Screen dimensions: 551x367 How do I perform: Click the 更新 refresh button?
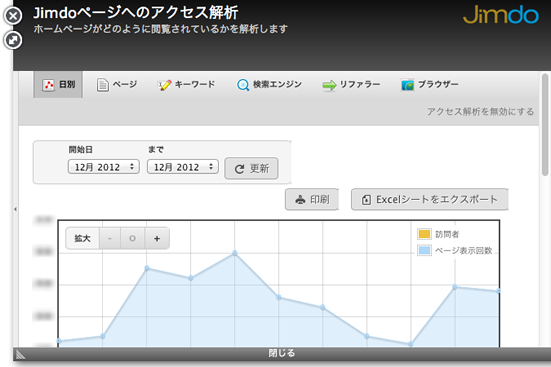[252, 169]
